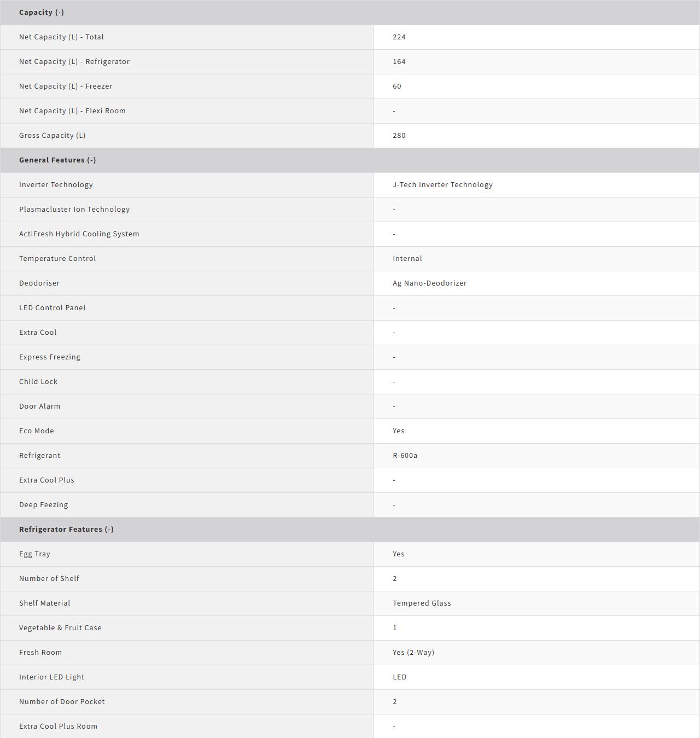Click the Number of Door Pocket label

point(62,702)
